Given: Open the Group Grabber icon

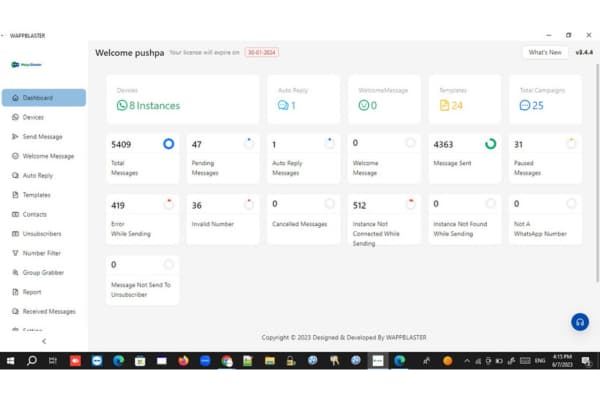Looking at the screenshot, I should pos(14,272).
